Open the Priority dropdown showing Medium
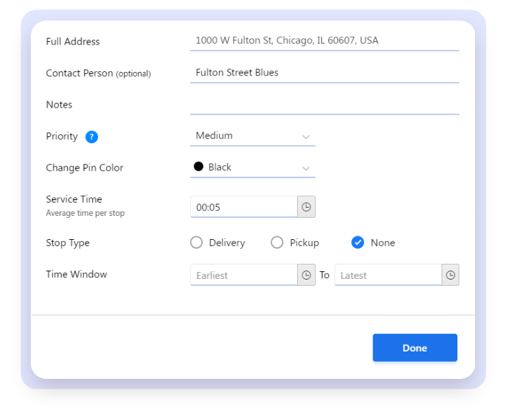The image size is (506, 420). [x=253, y=136]
